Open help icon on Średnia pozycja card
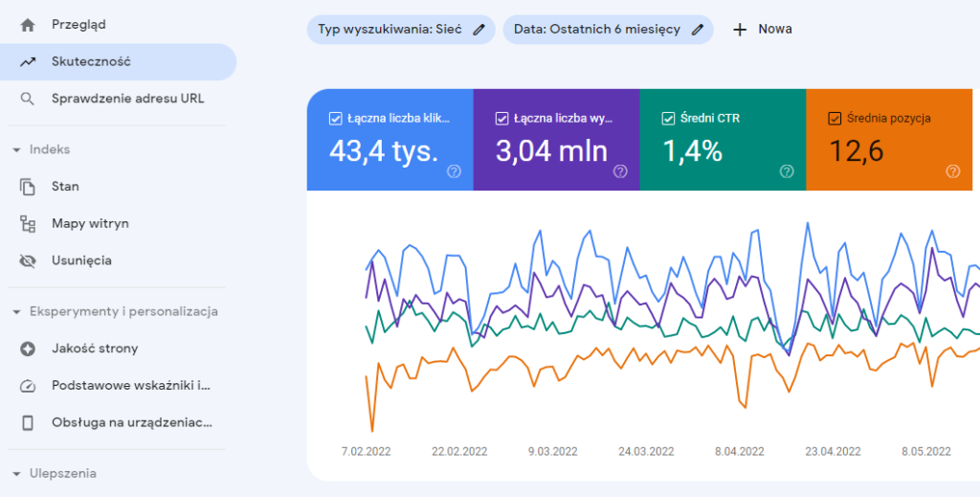 [952, 171]
